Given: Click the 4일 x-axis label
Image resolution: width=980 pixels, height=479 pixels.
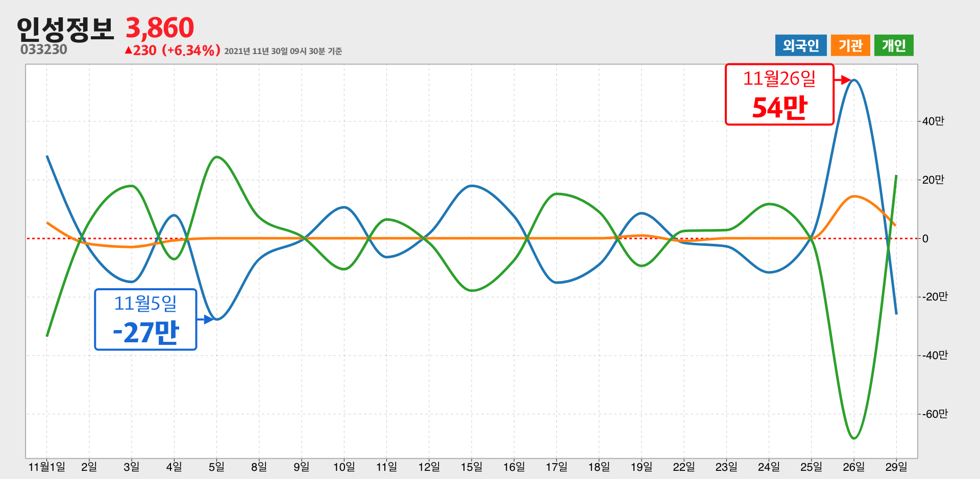Looking at the screenshot, I should [x=174, y=467].
